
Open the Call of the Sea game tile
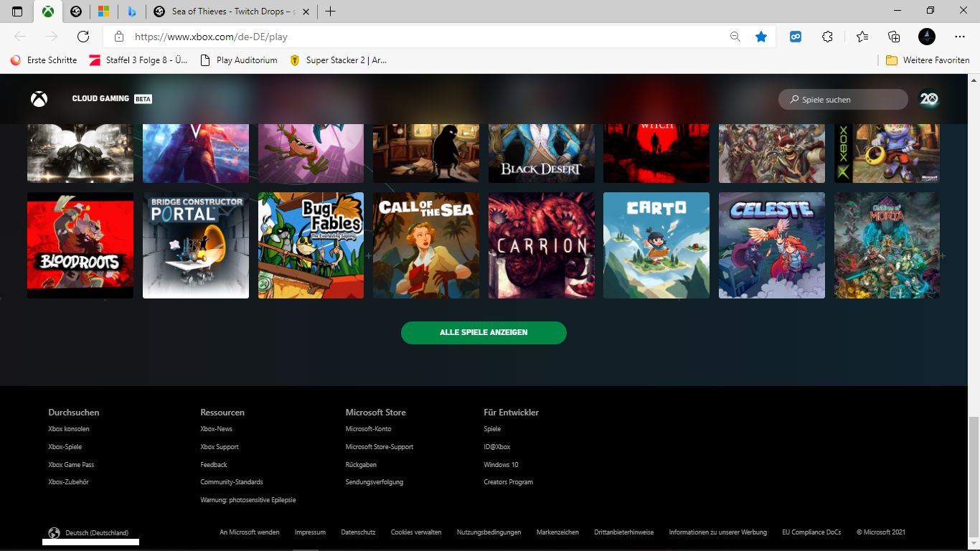[426, 245]
